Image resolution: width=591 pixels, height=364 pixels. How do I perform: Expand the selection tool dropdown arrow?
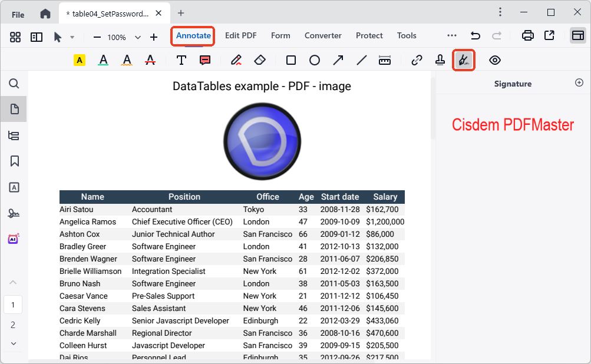pos(72,36)
